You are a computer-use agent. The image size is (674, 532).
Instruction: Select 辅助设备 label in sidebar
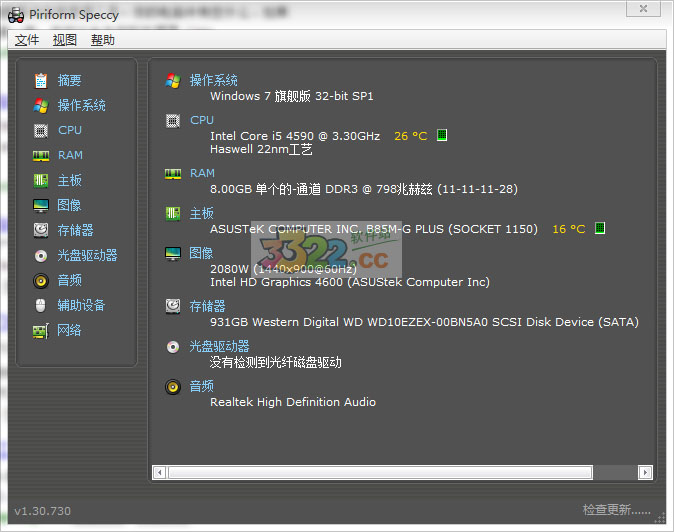[x=81, y=306]
